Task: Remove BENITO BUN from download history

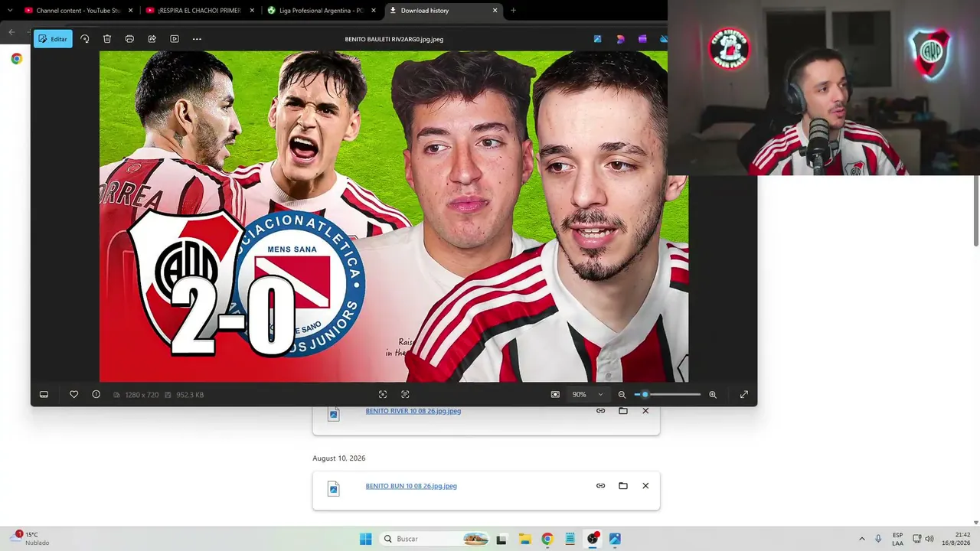Action: tap(645, 486)
